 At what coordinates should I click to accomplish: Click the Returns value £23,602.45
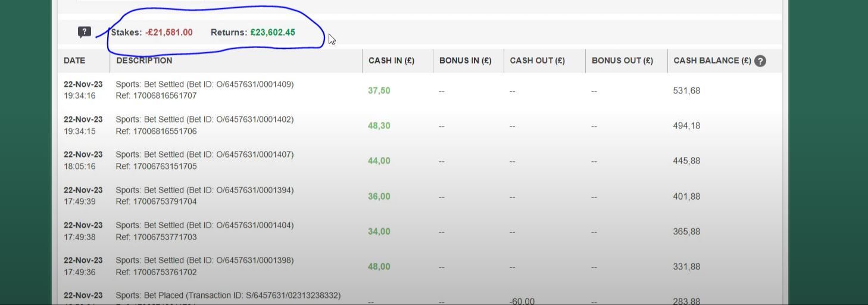pos(273,33)
